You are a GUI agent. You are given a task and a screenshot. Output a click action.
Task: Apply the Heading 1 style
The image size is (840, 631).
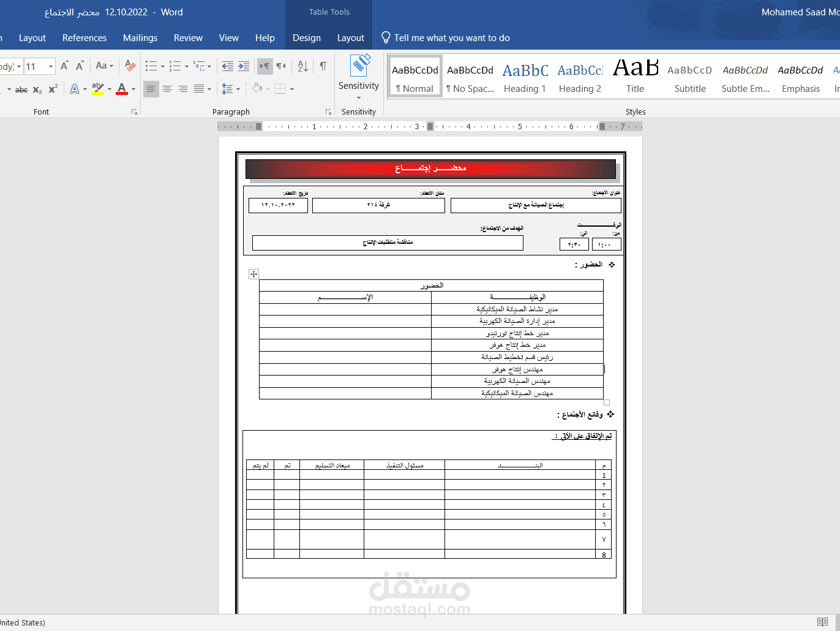click(x=525, y=77)
